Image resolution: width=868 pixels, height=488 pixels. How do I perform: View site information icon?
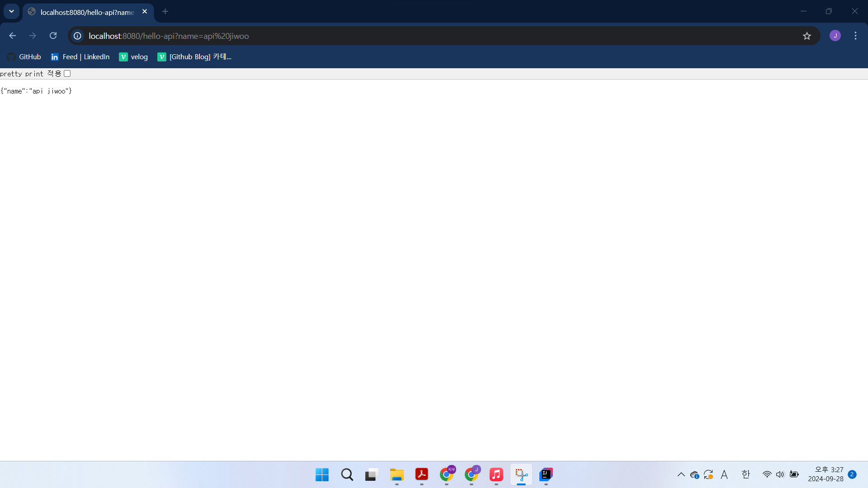point(78,36)
